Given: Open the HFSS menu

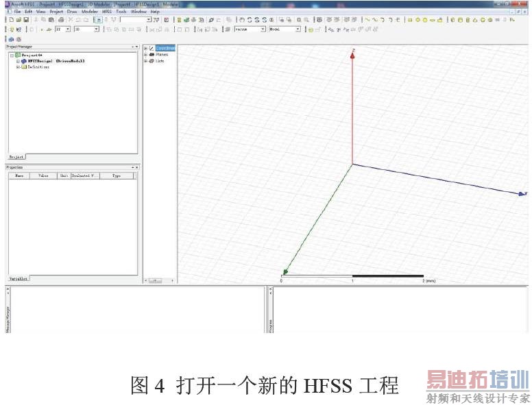Looking at the screenshot, I should [x=107, y=12].
